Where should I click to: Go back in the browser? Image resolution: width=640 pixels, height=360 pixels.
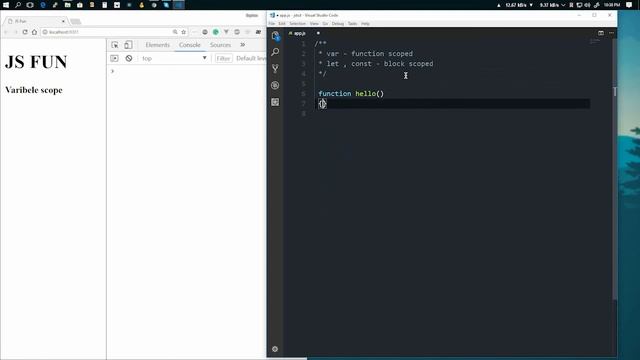click(6, 32)
